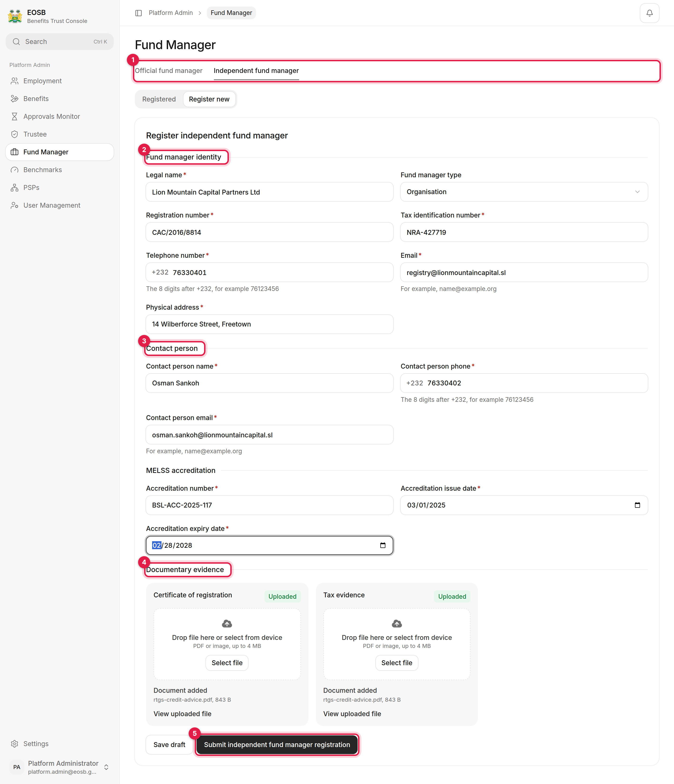Image resolution: width=674 pixels, height=784 pixels.
Task: Click the PSPs network icon
Action: (x=14, y=188)
